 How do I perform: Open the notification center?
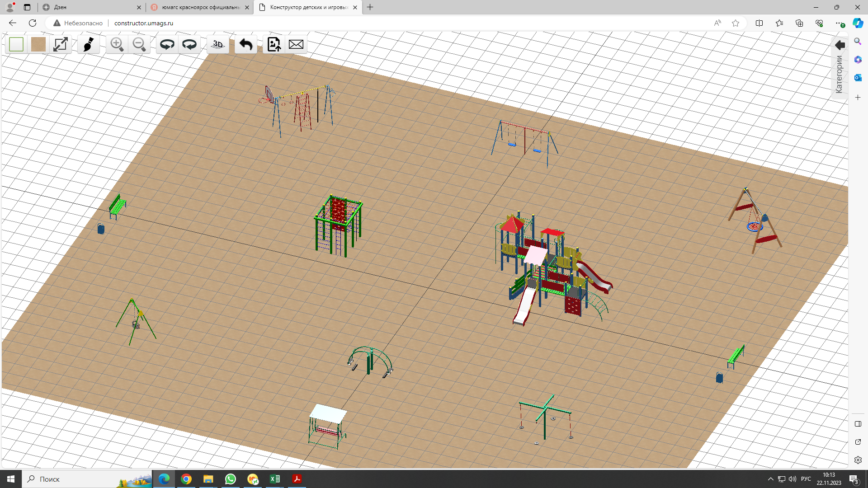pyautogui.click(x=854, y=479)
